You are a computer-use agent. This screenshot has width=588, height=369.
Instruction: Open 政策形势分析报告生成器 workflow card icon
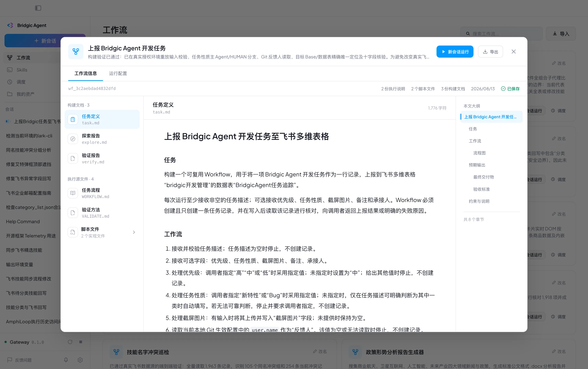click(x=355, y=352)
